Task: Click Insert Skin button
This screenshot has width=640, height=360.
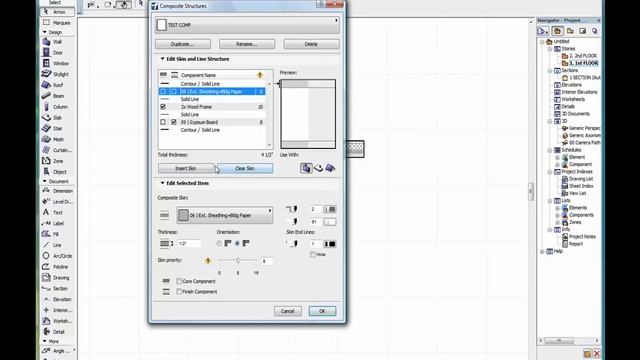Action: (186, 168)
